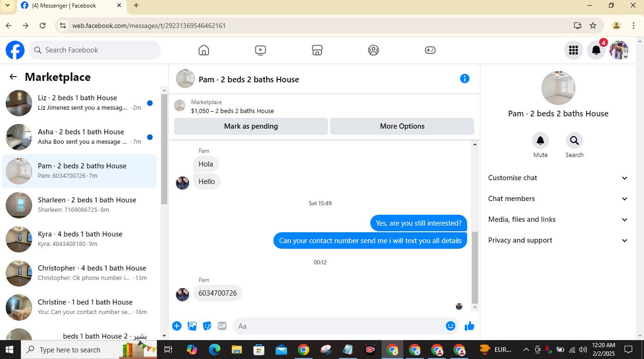Screen dimensions: 644x359
Task: Open the notifications bell
Action: click(x=596, y=50)
